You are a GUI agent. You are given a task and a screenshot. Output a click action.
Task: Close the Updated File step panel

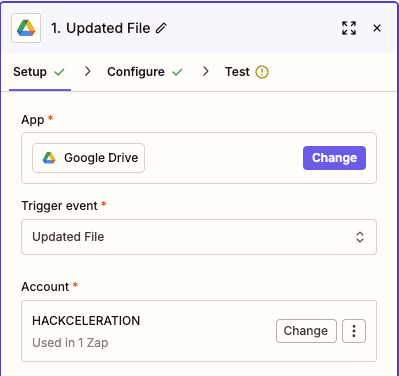tap(377, 28)
